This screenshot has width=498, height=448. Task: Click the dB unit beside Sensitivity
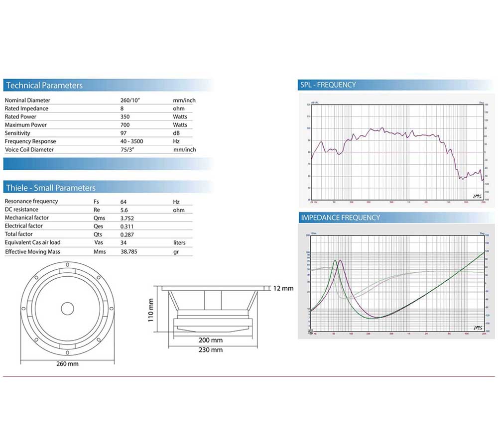tap(176, 133)
